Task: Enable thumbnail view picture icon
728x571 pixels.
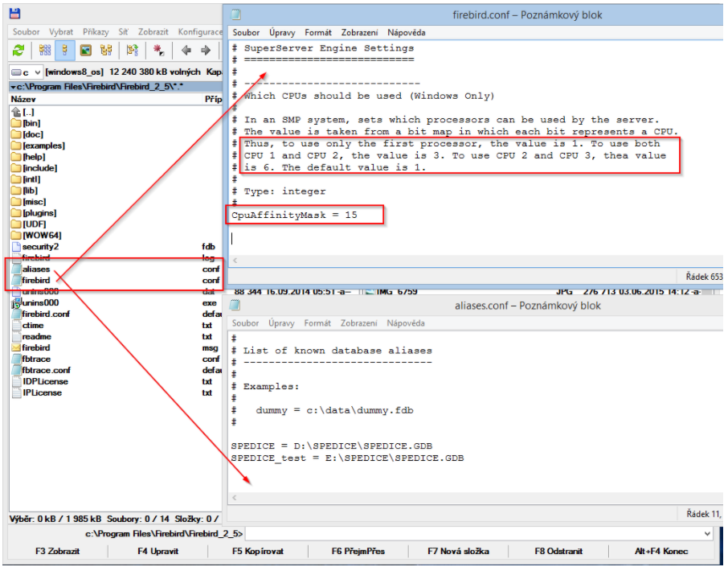Action: coord(85,50)
